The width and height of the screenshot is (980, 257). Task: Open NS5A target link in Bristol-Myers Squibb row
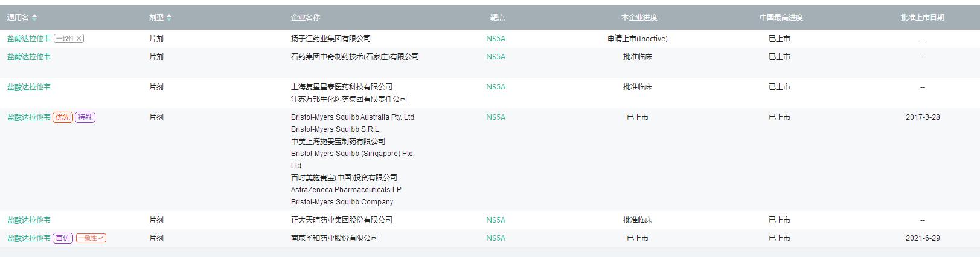coord(495,117)
